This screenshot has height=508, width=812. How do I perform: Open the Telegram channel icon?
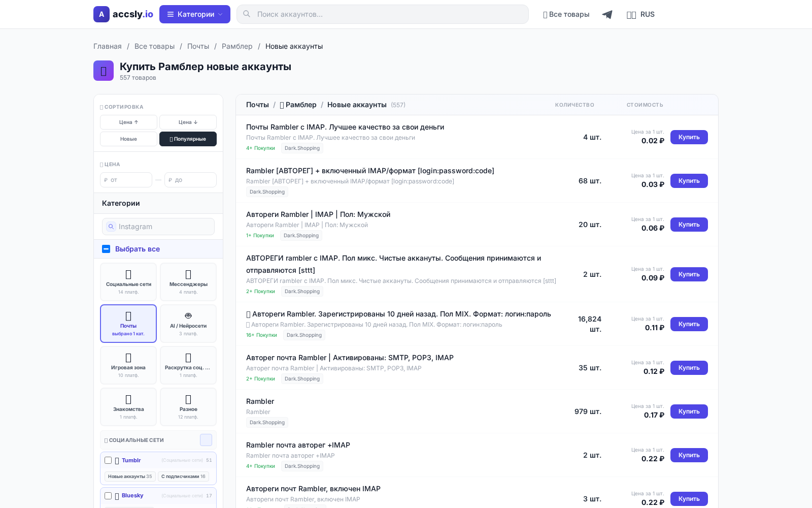607,14
